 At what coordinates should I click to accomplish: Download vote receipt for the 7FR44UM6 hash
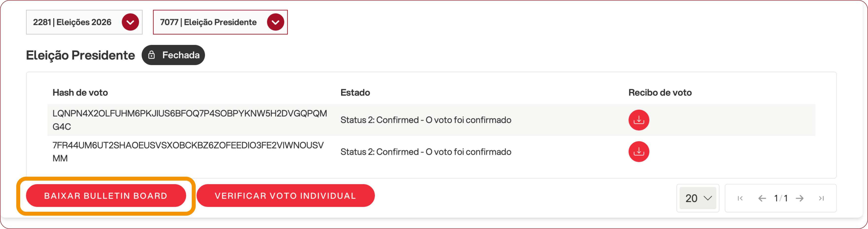pyautogui.click(x=639, y=152)
